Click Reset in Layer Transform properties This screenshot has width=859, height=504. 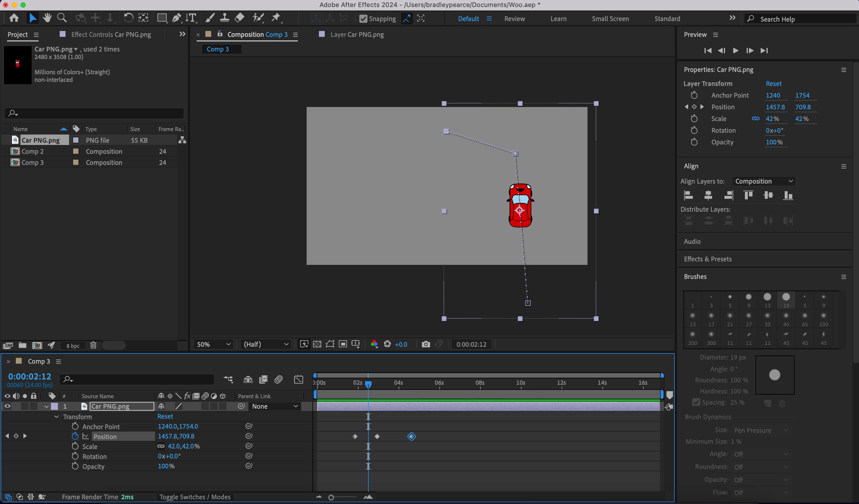click(x=774, y=84)
